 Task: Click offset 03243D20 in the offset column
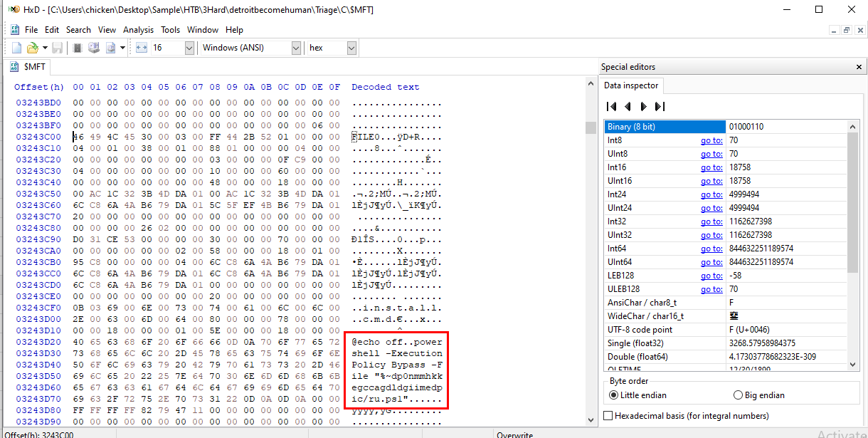pyautogui.click(x=39, y=341)
